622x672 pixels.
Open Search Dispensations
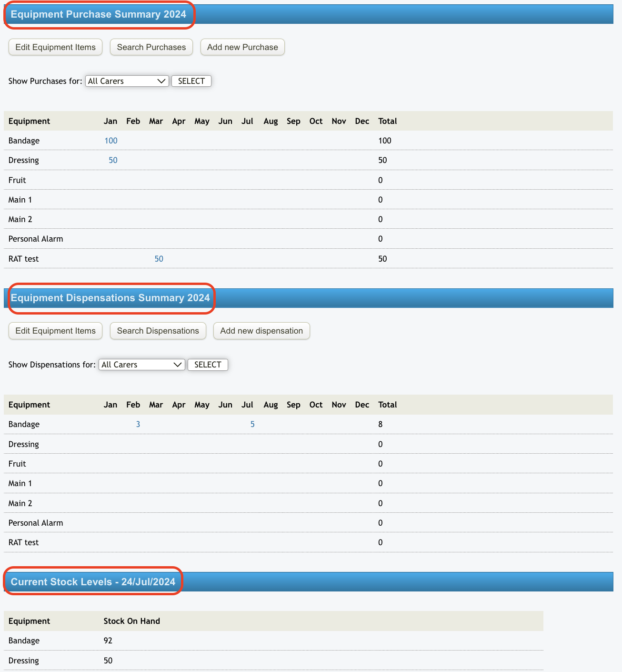pyautogui.click(x=158, y=331)
